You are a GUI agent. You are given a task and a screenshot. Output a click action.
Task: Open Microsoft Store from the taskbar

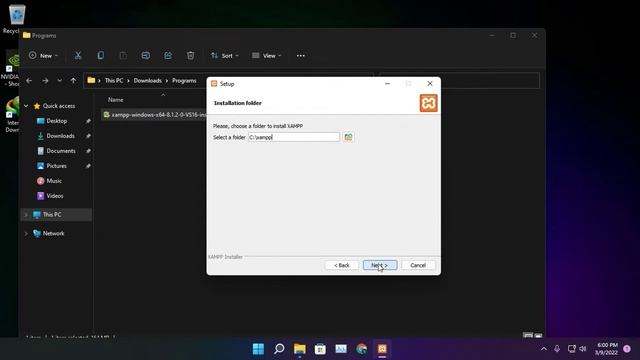click(x=320, y=349)
